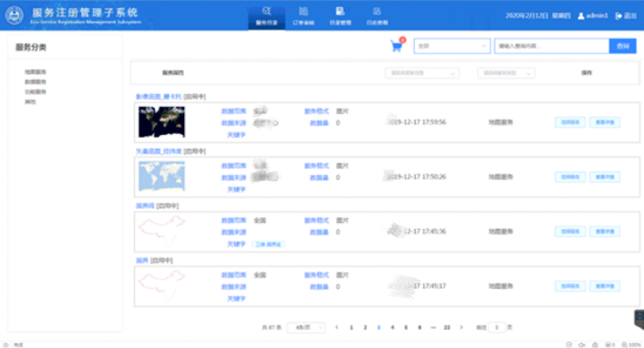Click the status bar icon left of 100% zoom
The height and width of the screenshot is (348, 644).
point(610,345)
